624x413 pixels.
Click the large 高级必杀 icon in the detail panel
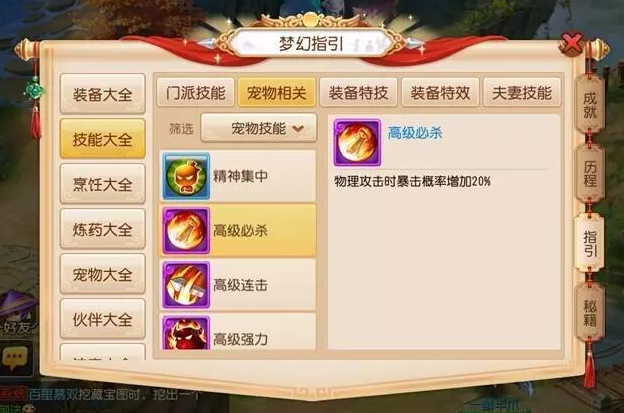tap(357, 142)
